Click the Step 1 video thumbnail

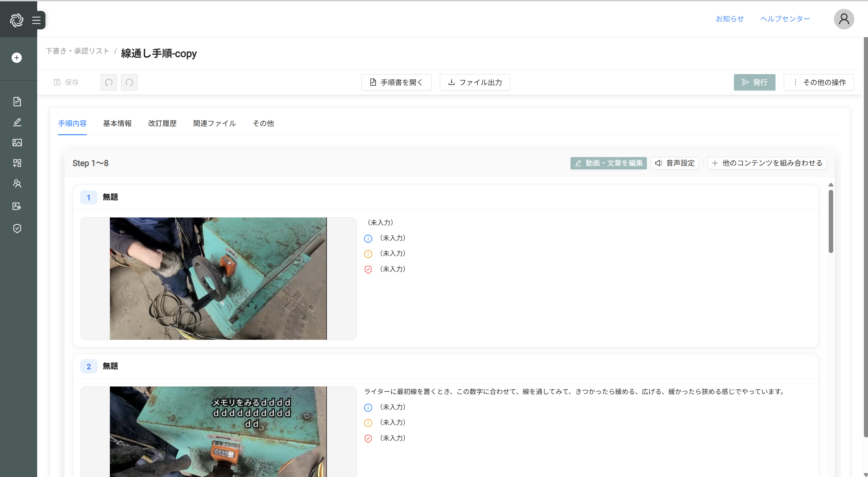218,278
